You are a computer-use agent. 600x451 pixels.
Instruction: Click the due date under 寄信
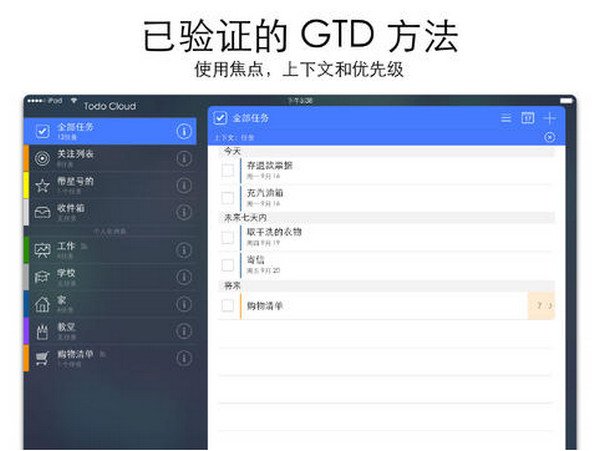[x=263, y=270]
